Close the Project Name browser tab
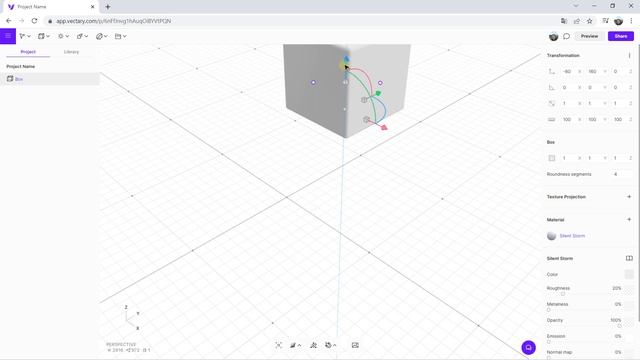640x360 pixels. click(x=93, y=7)
